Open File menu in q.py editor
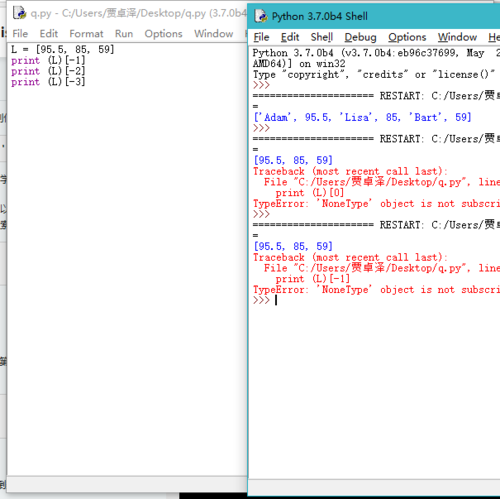500x499 pixels. [20, 34]
